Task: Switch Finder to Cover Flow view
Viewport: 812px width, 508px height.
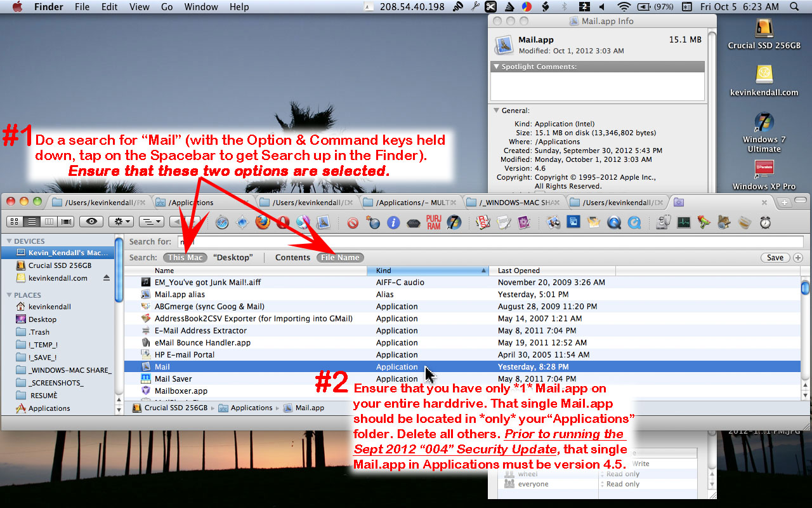Action: click(66, 222)
